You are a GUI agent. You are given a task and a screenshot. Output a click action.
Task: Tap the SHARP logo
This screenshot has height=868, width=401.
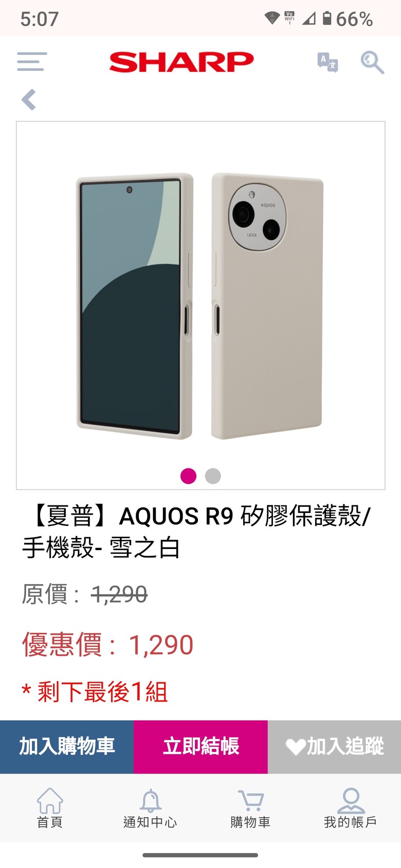[x=181, y=62]
